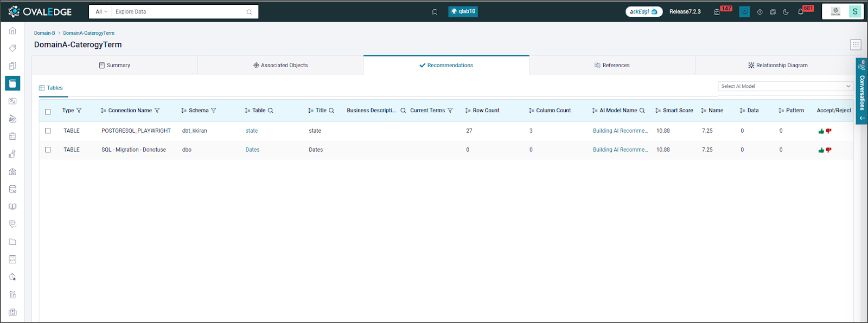The width and height of the screenshot is (868, 323).
Task: Open Connection Name column filter
Action: (157, 111)
